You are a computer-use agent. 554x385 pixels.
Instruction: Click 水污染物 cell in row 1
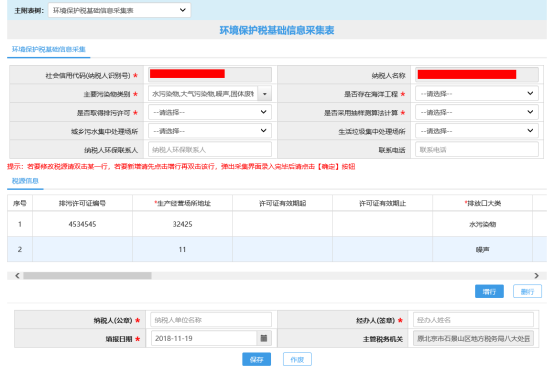[482, 224]
